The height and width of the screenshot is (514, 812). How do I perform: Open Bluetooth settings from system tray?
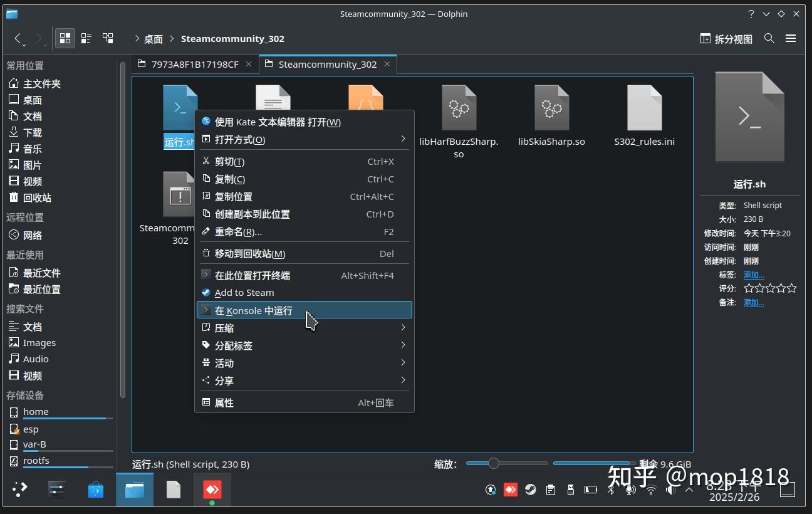(x=610, y=490)
